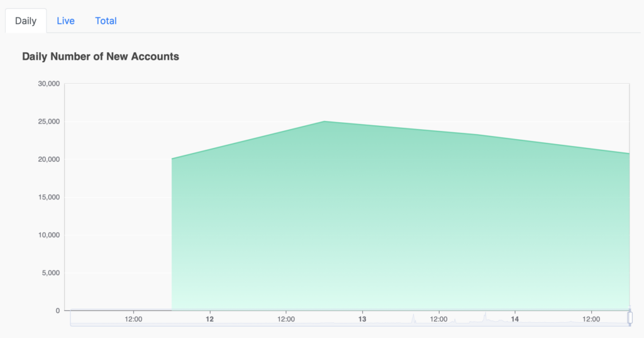Viewport: 644px width, 338px height.
Task: Click the 0 label on the y-axis
Action: pyautogui.click(x=57, y=310)
